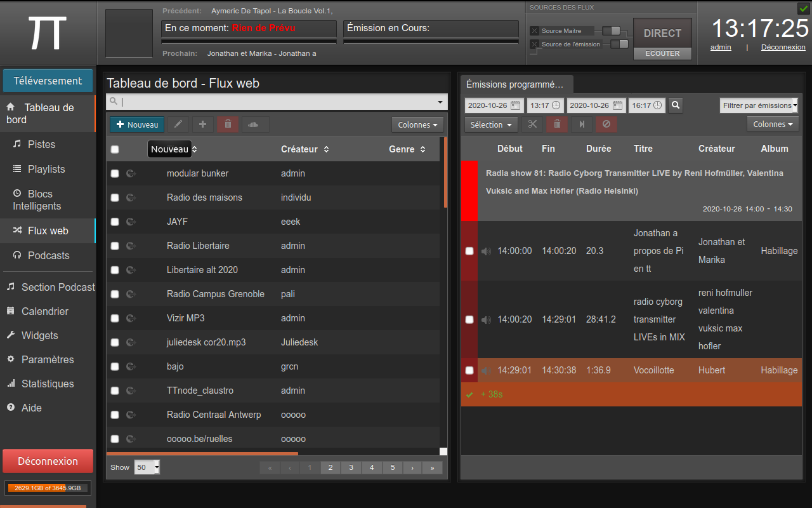Click the red trash icon above the webstream list
Image resolution: width=812 pixels, height=508 pixels.
(228, 124)
